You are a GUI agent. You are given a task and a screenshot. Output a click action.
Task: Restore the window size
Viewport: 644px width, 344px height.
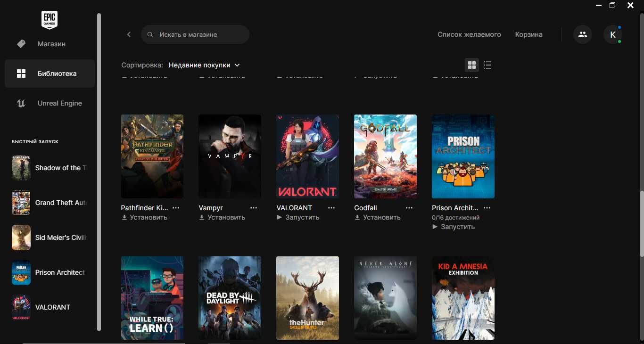tap(612, 5)
